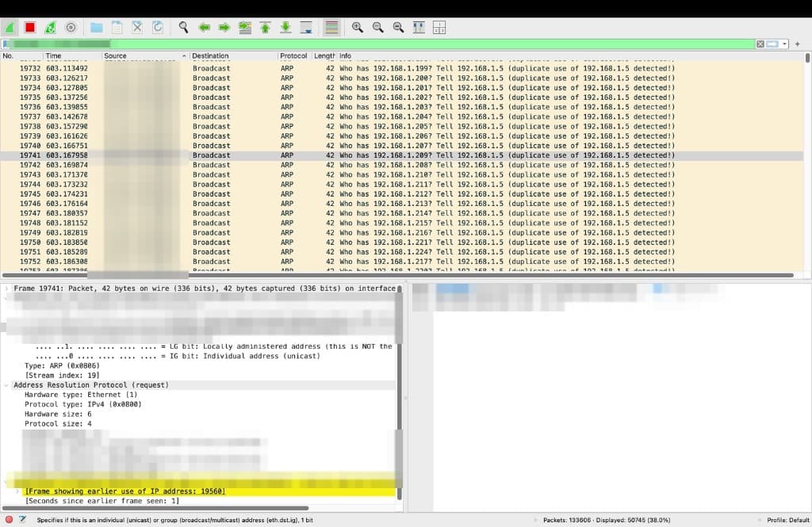Select 'Type: ARP (0x0806)' field
Screen dimensions: 812x527
click(62, 366)
